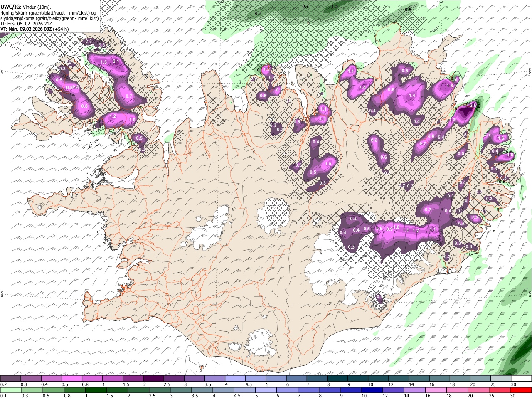Click the '(+54 h)' forecast offset text
Image resolution: width=532 pixels, height=399 pixels.
click(x=61, y=29)
